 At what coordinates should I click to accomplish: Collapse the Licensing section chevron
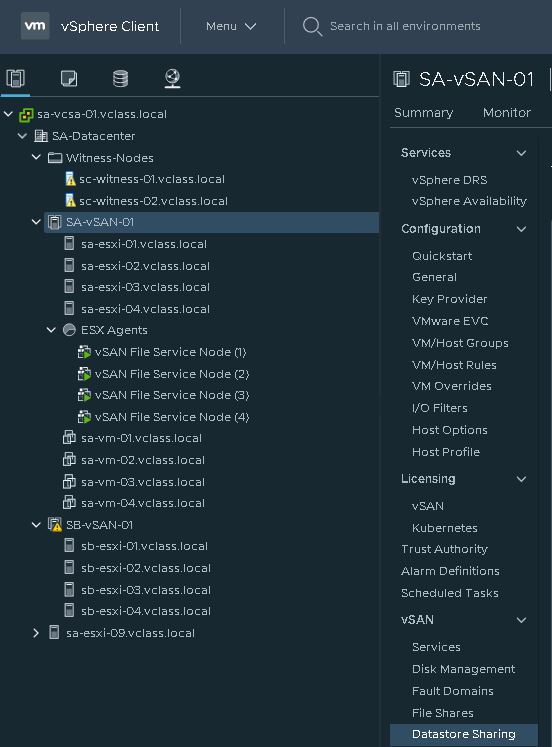click(x=522, y=479)
